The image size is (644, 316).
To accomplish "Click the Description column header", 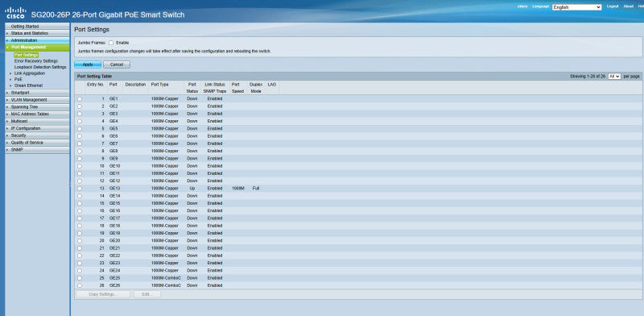I will point(135,84).
